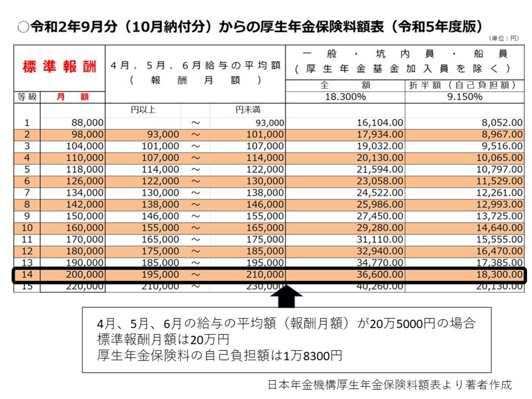Click the red 月額 header label
This screenshot has width=532, height=399.
(73, 97)
